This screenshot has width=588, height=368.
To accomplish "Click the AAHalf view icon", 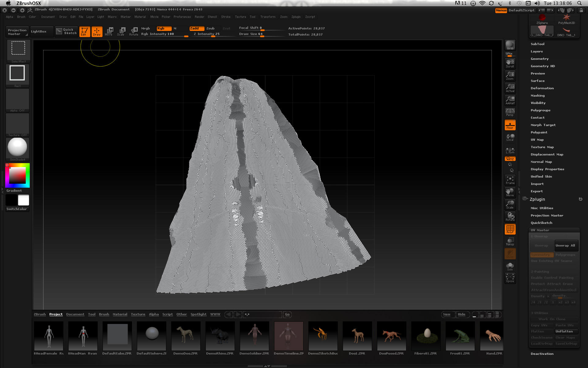I will [x=510, y=100].
